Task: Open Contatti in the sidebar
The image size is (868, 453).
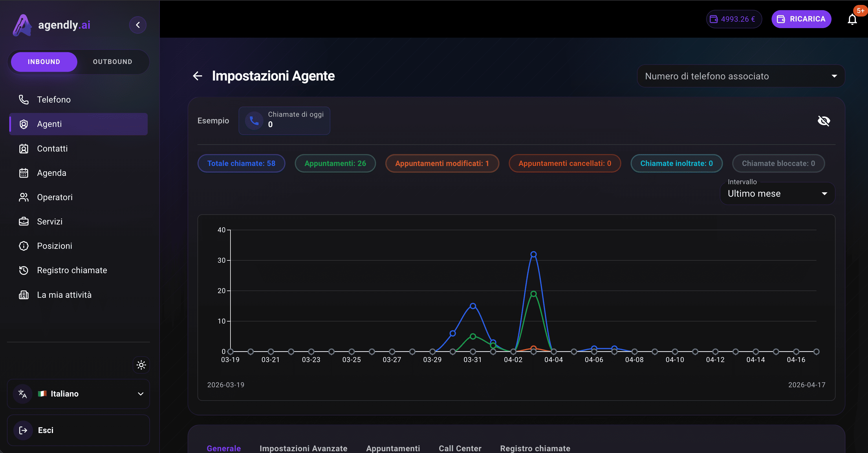Action: tap(78, 149)
